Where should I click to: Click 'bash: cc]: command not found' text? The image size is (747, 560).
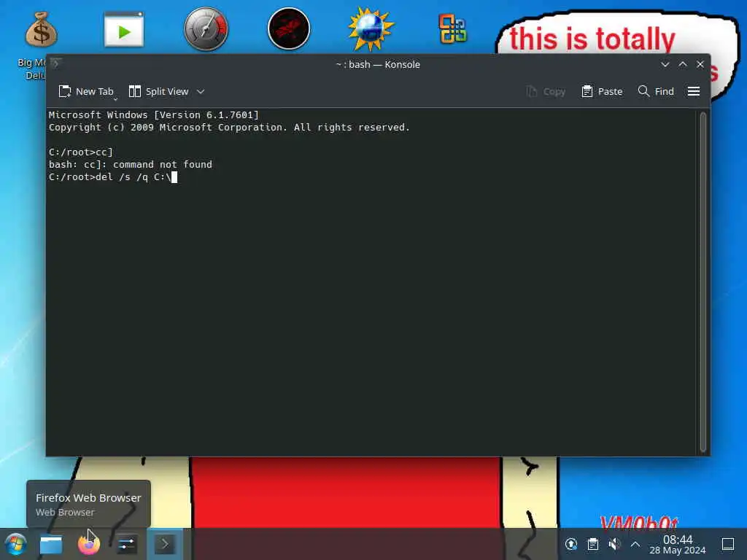pos(130,165)
